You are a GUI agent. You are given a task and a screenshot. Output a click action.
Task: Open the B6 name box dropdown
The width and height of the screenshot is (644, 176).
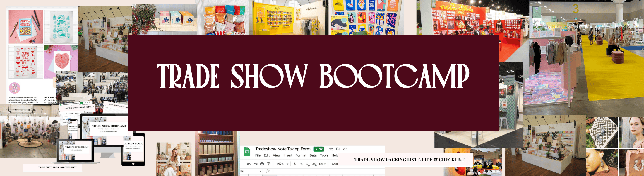(x=260, y=171)
